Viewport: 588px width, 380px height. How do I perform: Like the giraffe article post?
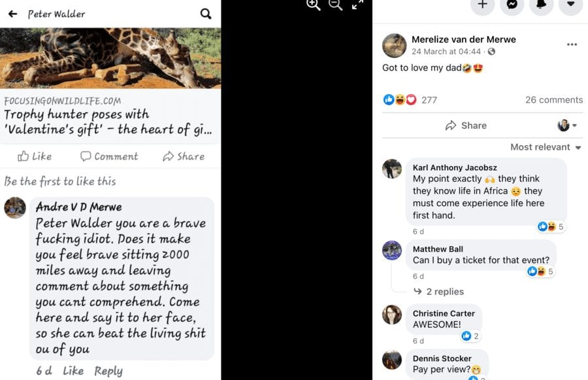(x=35, y=156)
